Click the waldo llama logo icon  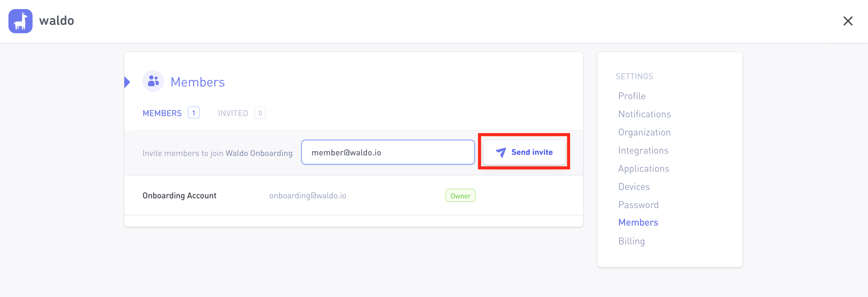click(x=21, y=21)
